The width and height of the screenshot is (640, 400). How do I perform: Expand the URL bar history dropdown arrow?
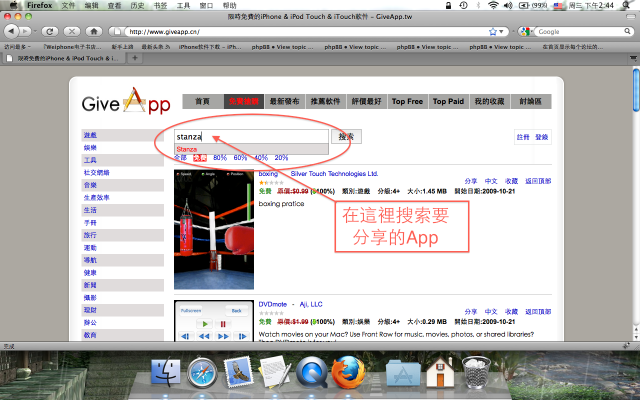[501, 31]
